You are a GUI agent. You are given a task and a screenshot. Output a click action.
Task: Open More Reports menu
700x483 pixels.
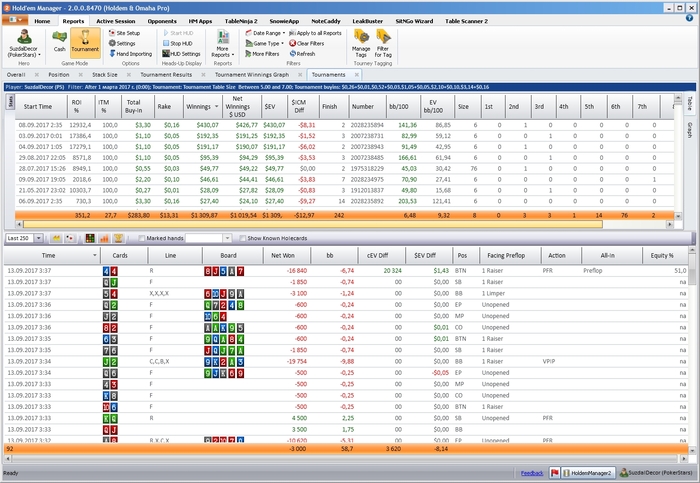pyautogui.click(x=222, y=43)
